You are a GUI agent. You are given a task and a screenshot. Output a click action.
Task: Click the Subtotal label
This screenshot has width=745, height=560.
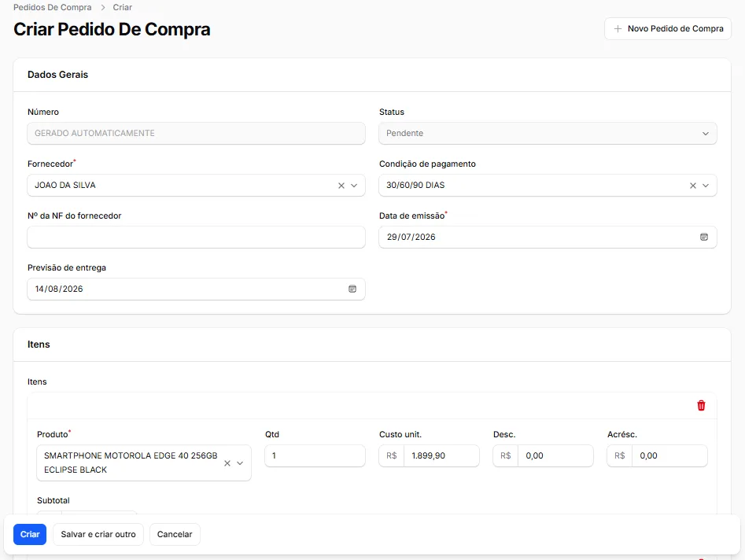click(53, 501)
